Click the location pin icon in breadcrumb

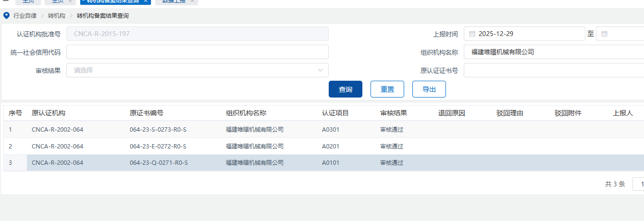pos(6,16)
